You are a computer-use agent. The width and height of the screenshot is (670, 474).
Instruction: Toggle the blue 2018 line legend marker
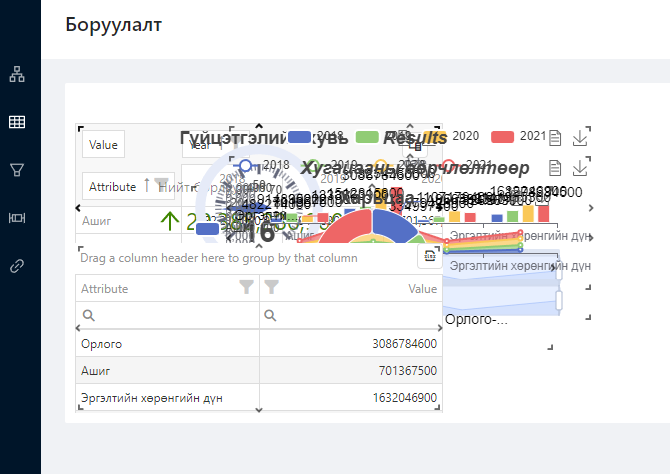(245, 165)
